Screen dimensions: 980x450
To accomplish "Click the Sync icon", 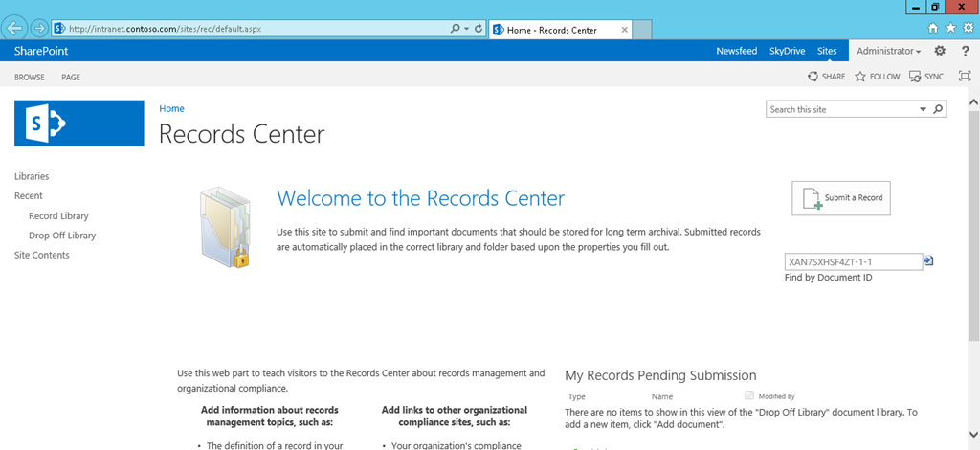I will click(x=916, y=77).
